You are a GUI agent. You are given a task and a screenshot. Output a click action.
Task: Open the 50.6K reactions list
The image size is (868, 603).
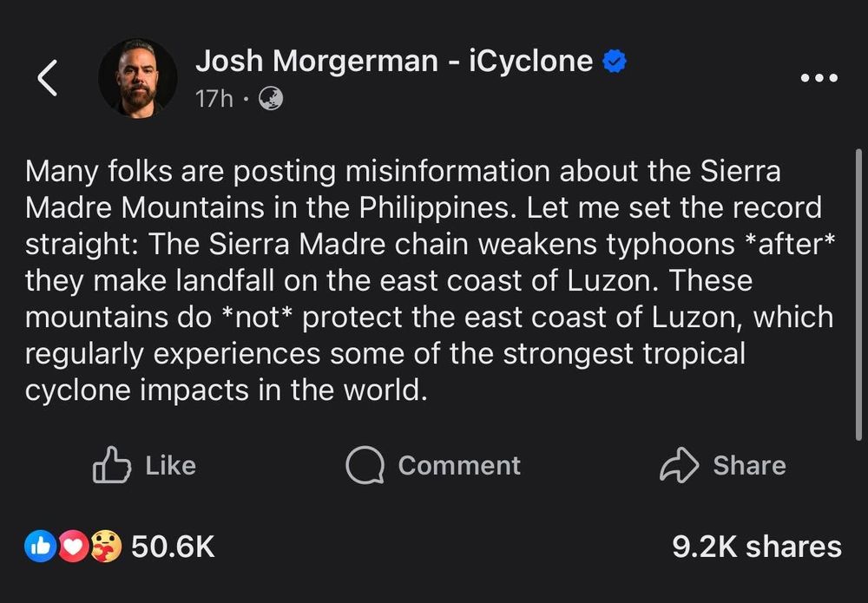(172, 547)
